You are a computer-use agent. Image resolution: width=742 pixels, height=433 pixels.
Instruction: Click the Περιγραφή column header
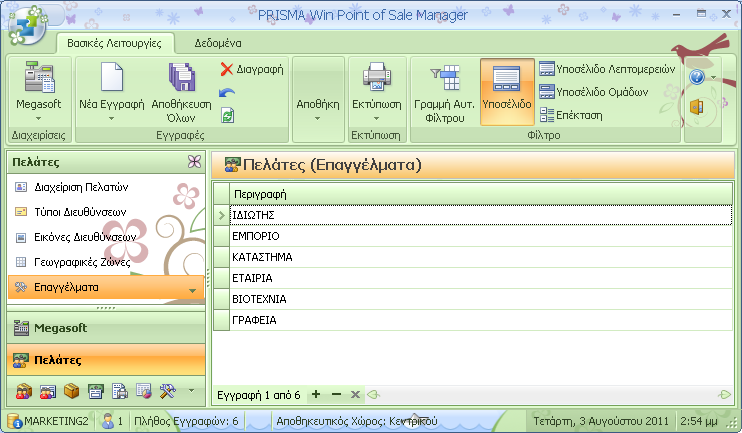pos(481,194)
